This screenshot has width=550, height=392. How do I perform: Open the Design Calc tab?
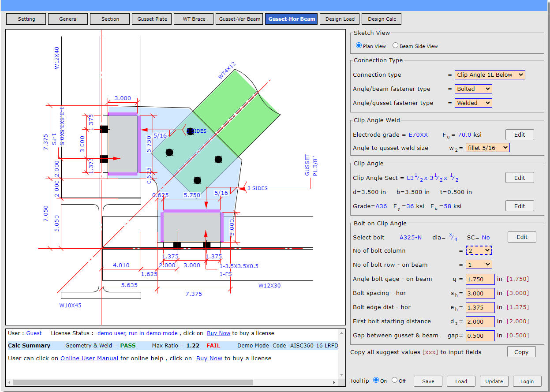tap(382, 19)
